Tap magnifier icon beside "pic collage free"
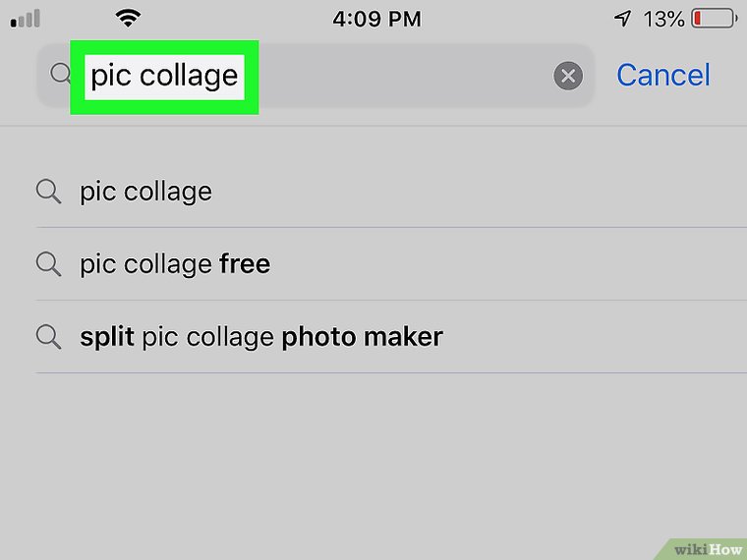 48,263
